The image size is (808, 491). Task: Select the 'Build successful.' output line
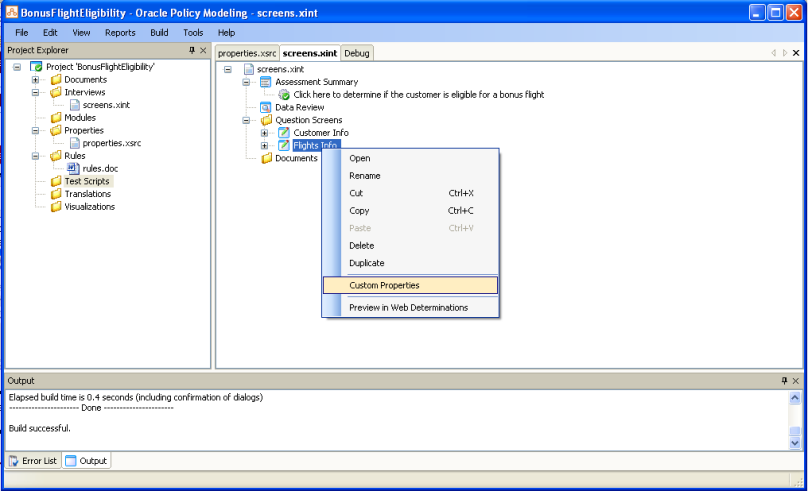[40, 428]
